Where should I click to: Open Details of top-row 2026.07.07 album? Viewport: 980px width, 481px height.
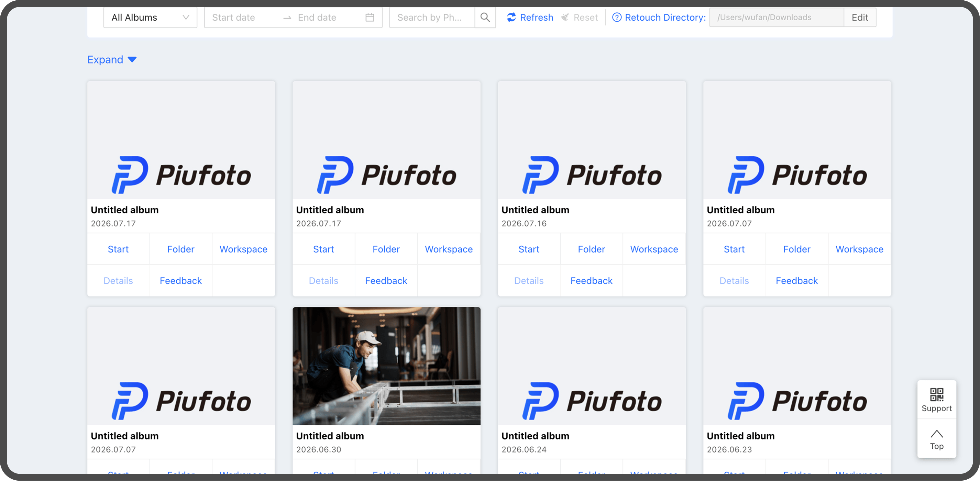735,281
